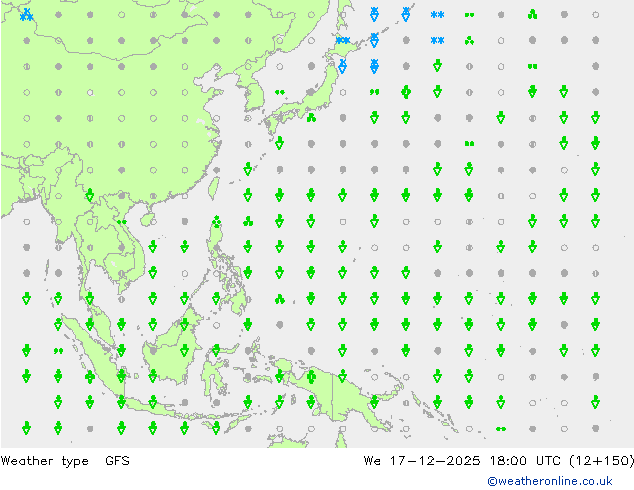634x490 pixels.
Task: Open the weatheronline.co.uk copyright link
Action: click(549, 481)
